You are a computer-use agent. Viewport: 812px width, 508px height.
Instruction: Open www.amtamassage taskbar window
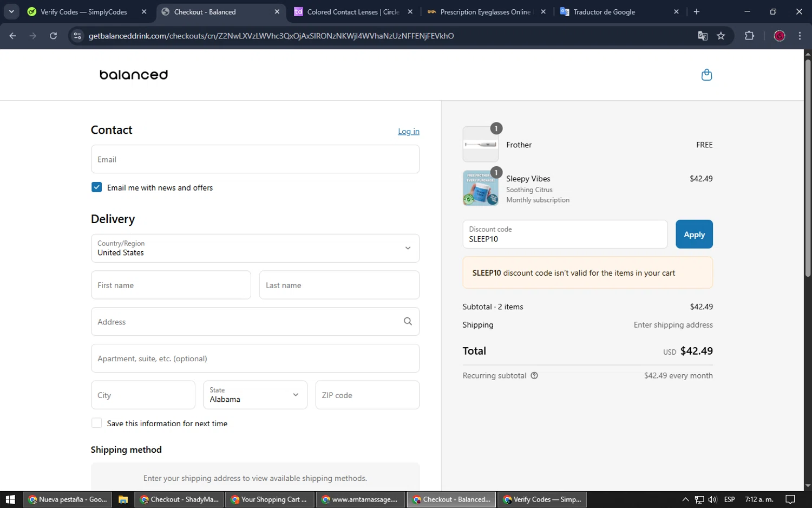(360, 499)
